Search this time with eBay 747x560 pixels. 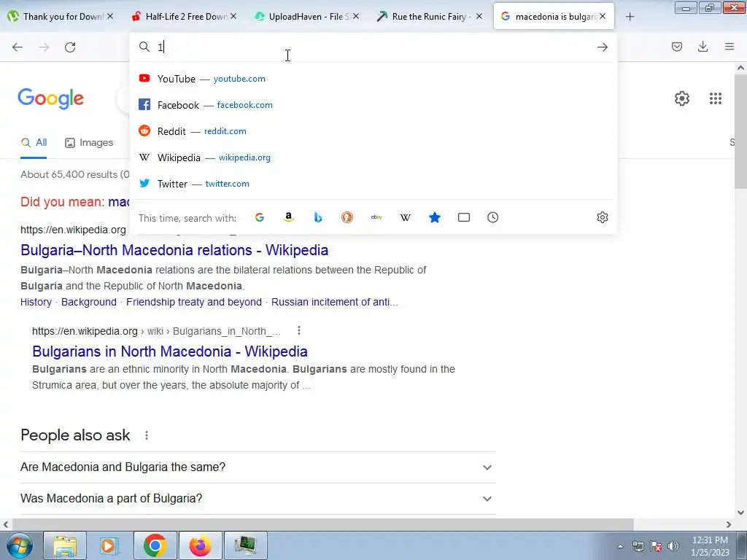[x=376, y=217]
